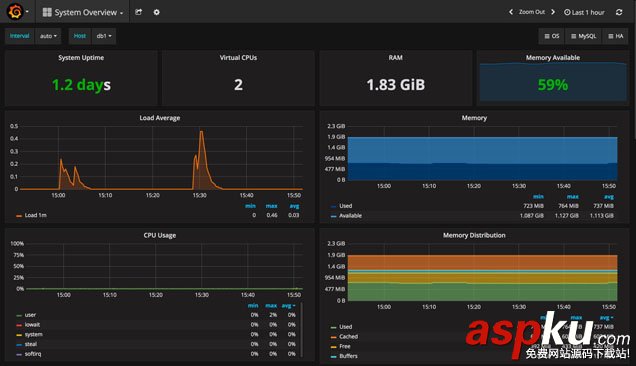Click the Virtual CPUs value 2

[x=238, y=85]
